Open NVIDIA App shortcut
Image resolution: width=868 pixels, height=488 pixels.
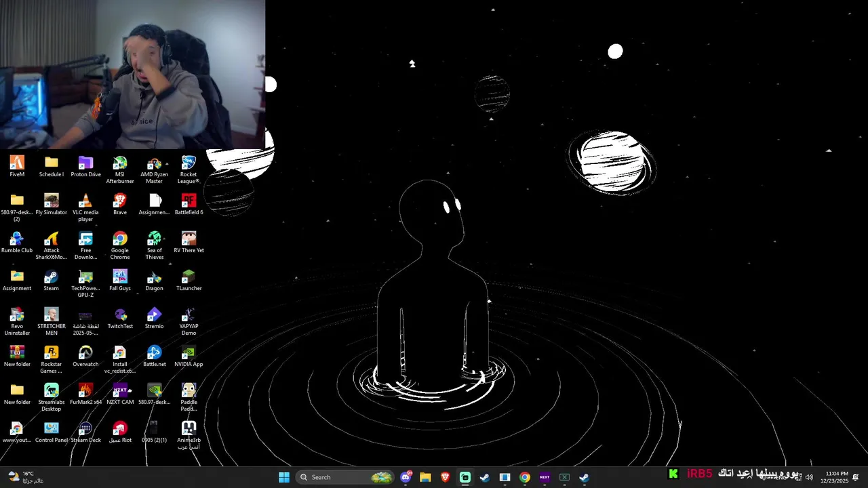(x=189, y=357)
